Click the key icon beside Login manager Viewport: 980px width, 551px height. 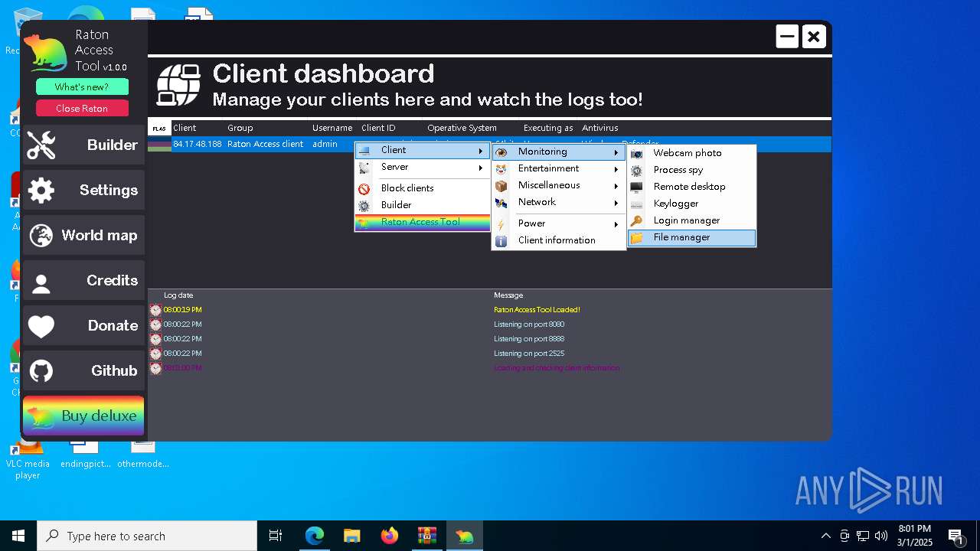click(x=636, y=220)
